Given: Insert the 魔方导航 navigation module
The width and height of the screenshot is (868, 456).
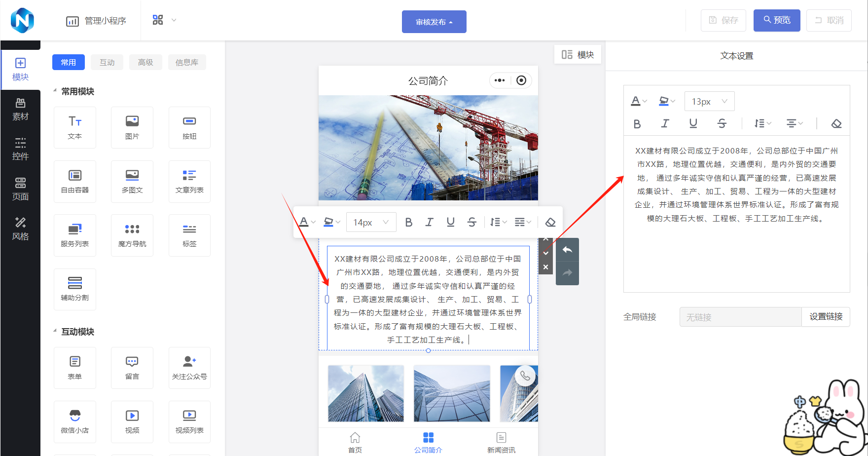Looking at the screenshot, I should [x=132, y=235].
